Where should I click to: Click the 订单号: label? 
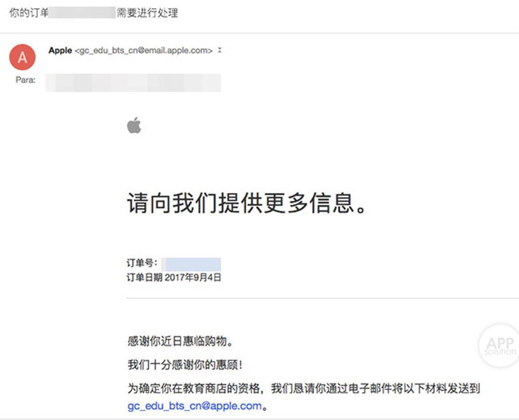tap(142, 263)
